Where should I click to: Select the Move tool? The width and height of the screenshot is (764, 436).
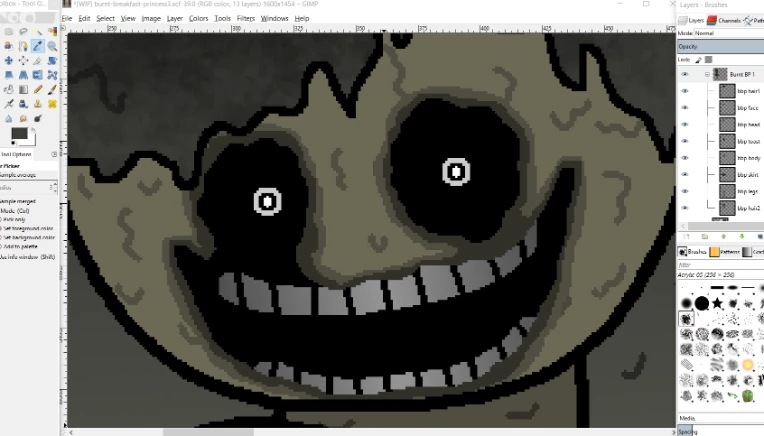pyautogui.click(x=9, y=60)
